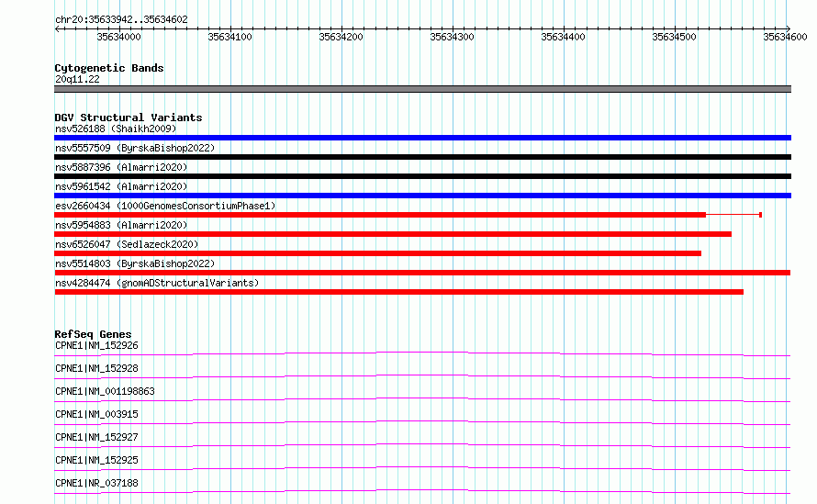
Task: Click the nsv5887396 (Almarri2020) label
Action: [121, 167]
